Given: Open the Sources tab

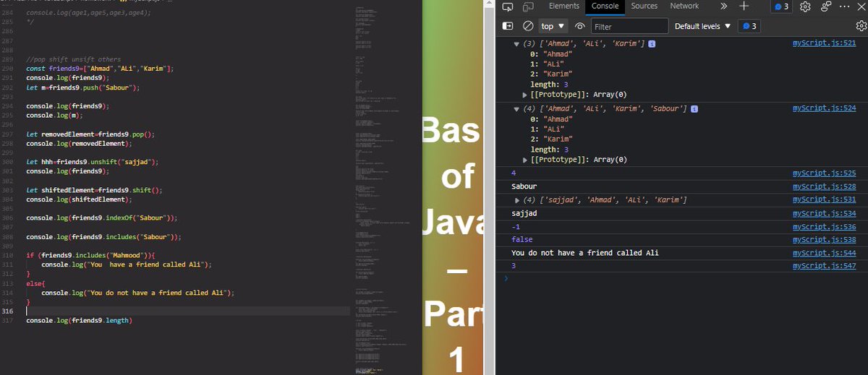Looking at the screenshot, I should coord(644,6).
